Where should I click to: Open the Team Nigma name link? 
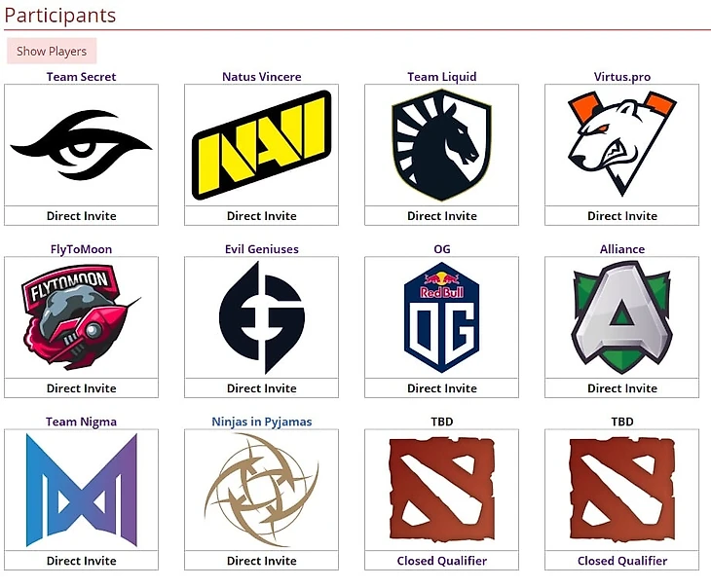(81, 422)
